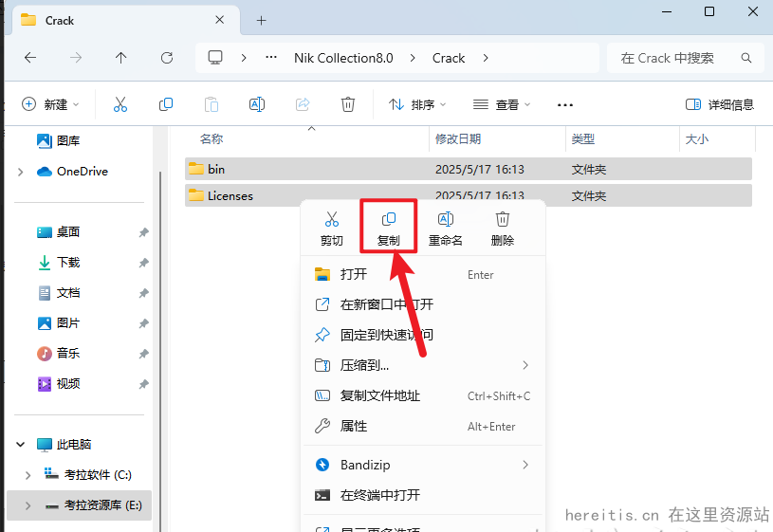The width and height of the screenshot is (773, 532).
Task: Unpin 下载 using its pin icon
Action: 143,263
